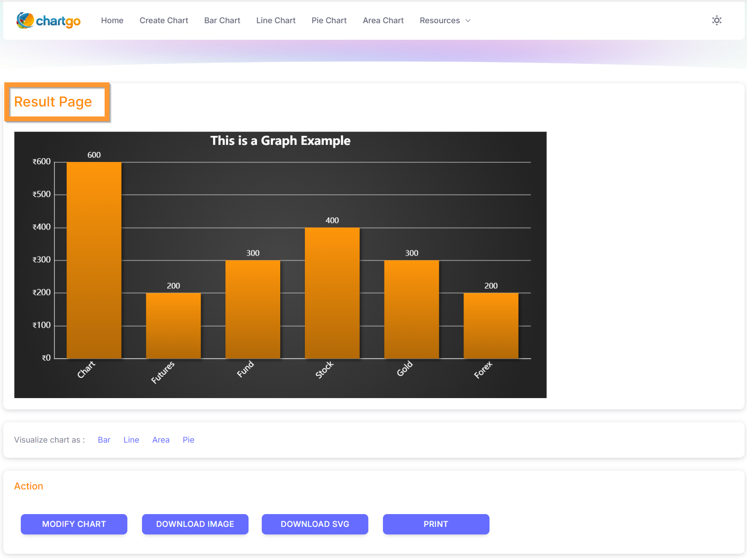
Task: Click the Result Page heading
Action: [53, 102]
